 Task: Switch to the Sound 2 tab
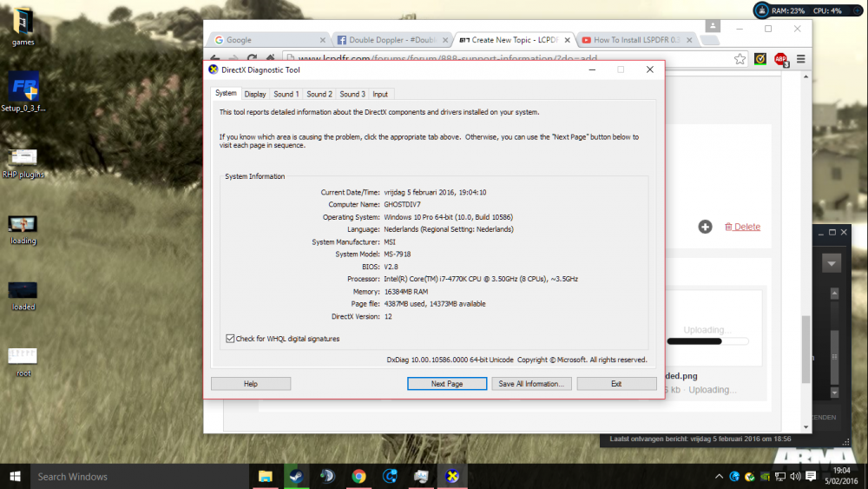click(319, 94)
